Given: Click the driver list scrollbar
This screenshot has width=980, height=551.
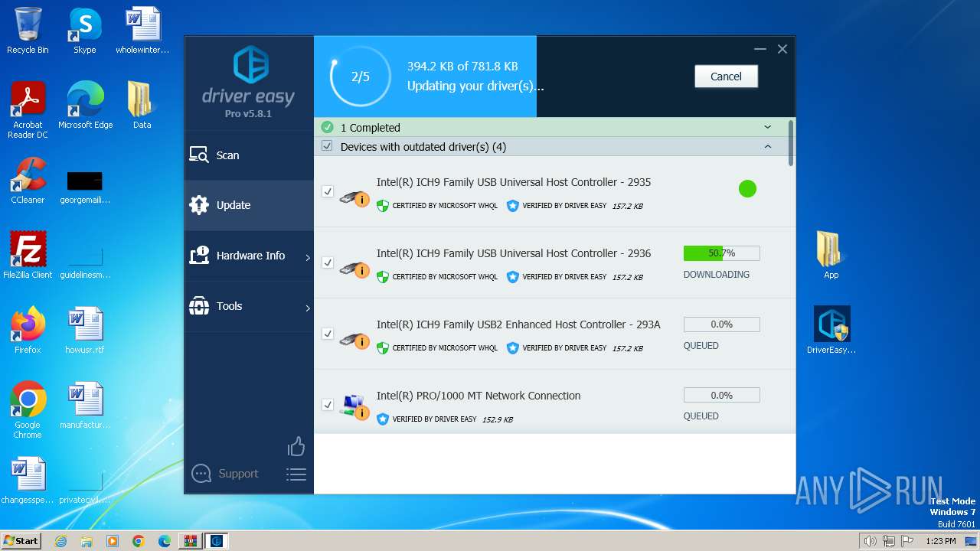Looking at the screenshot, I should click(x=791, y=142).
